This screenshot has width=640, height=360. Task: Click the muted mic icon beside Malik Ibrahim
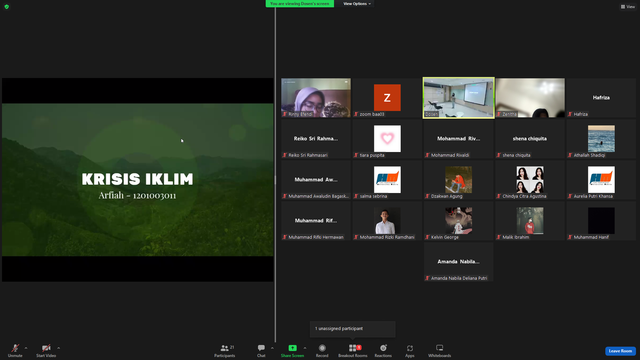click(499, 237)
